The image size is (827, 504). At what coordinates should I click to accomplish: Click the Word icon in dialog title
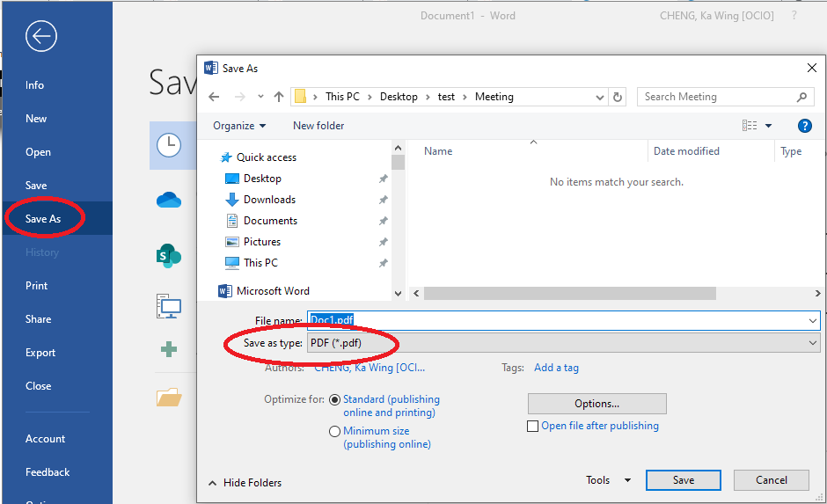coord(211,68)
